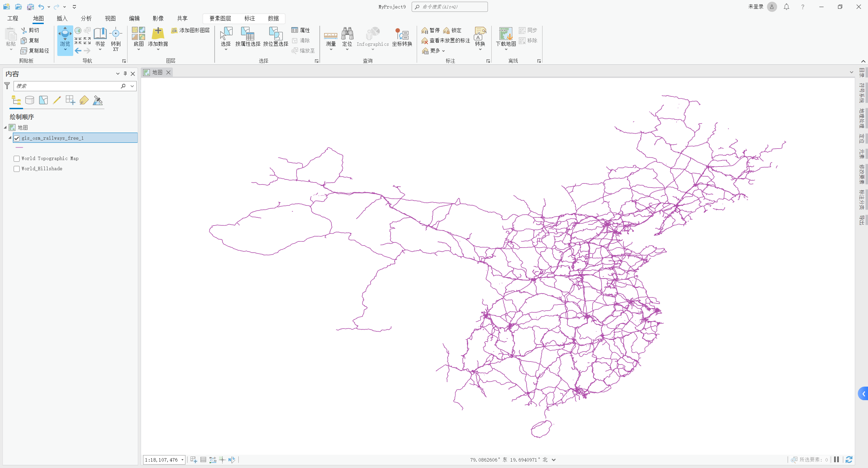Click the Copy (复制) button
The image size is (868, 468).
pyautogui.click(x=30, y=40)
